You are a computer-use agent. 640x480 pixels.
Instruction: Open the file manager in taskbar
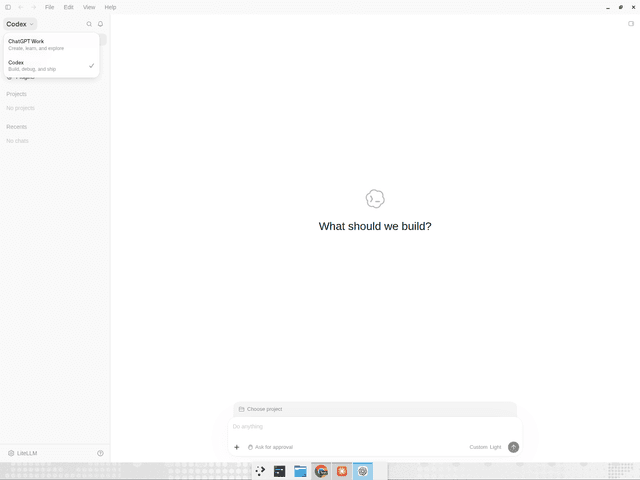tap(300, 471)
